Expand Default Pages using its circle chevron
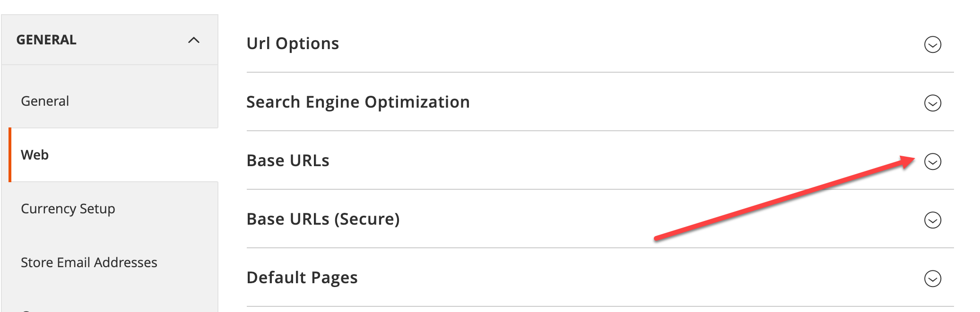Viewport: 980px width, 312px height. pyautogui.click(x=932, y=278)
